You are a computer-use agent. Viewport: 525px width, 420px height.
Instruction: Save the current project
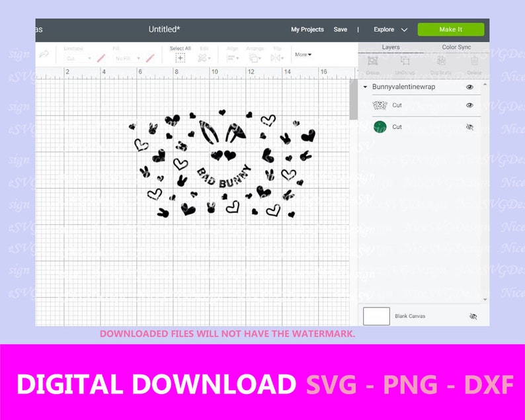click(340, 30)
